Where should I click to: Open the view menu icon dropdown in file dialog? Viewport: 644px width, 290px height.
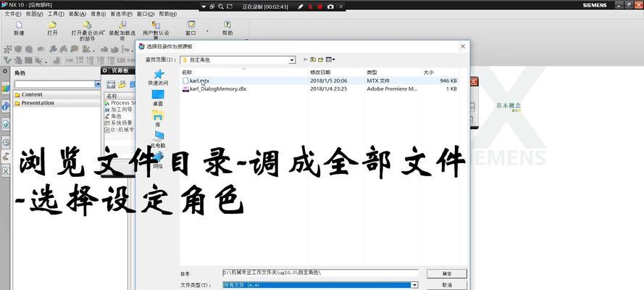tap(330, 59)
